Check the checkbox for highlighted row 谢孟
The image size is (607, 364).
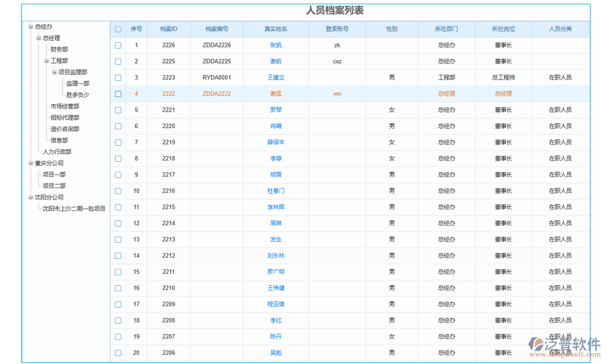click(118, 93)
